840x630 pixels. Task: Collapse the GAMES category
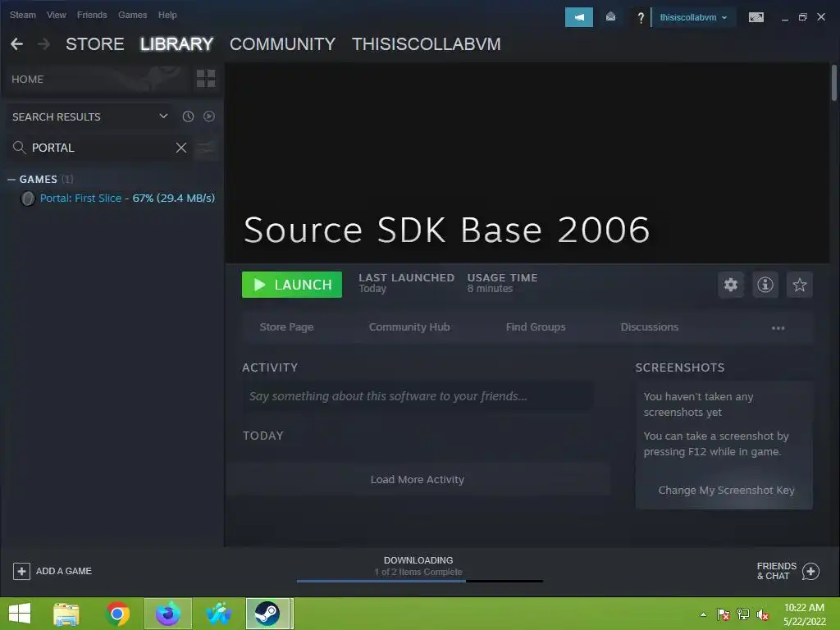(x=11, y=180)
